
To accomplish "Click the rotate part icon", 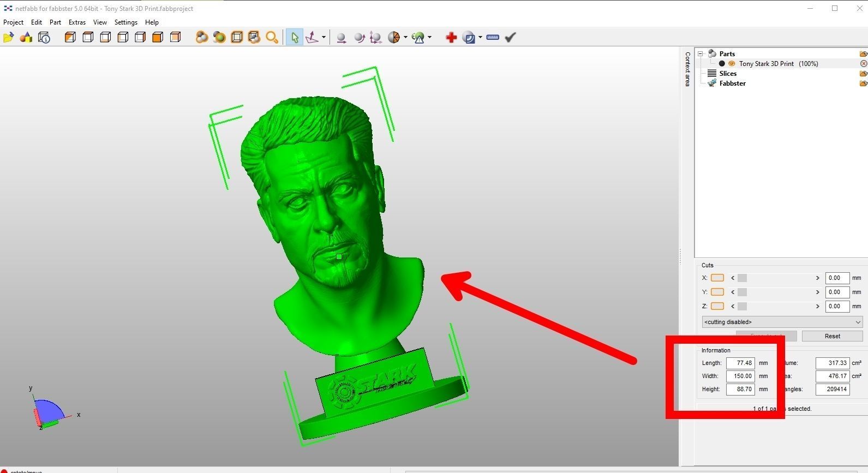I will 359,38.
